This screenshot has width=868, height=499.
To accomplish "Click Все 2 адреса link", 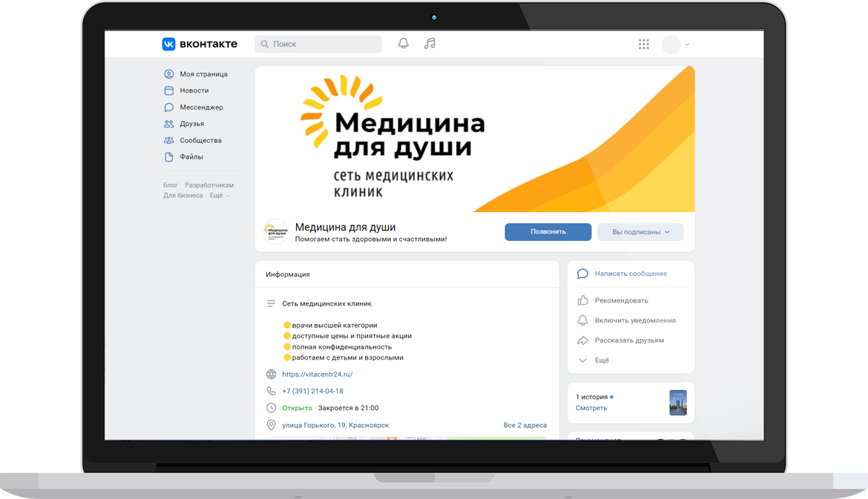I will pos(525,426).
